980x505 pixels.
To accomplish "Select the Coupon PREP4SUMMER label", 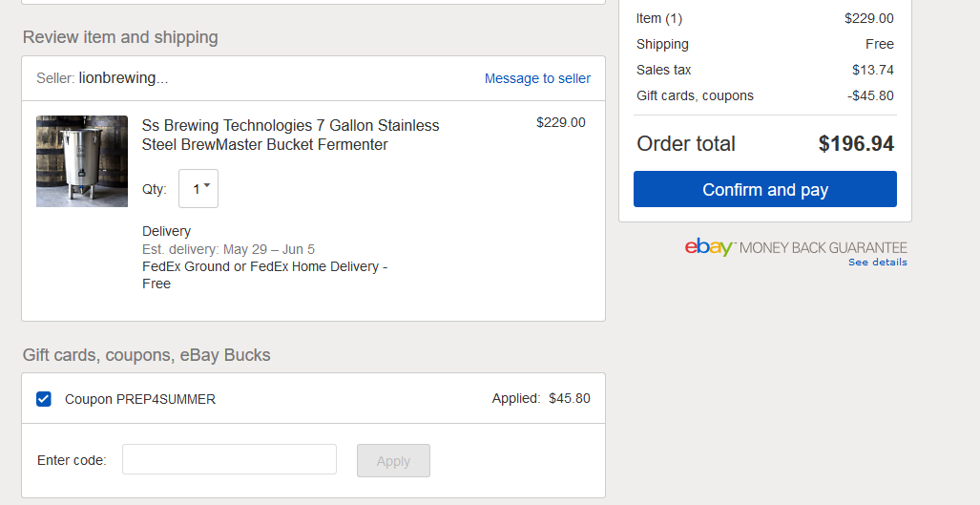I will [x=140, y=399].
